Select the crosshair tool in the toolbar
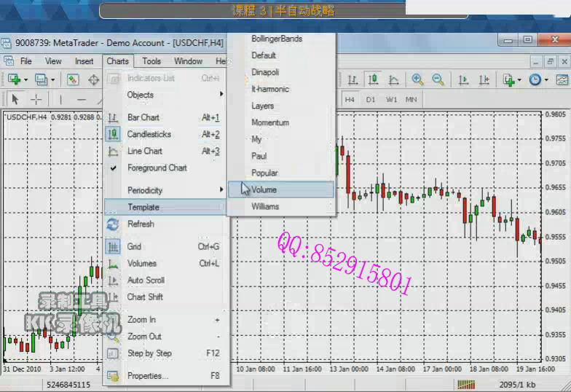Viewport: 571px width, 392px height. coord(36,99)
